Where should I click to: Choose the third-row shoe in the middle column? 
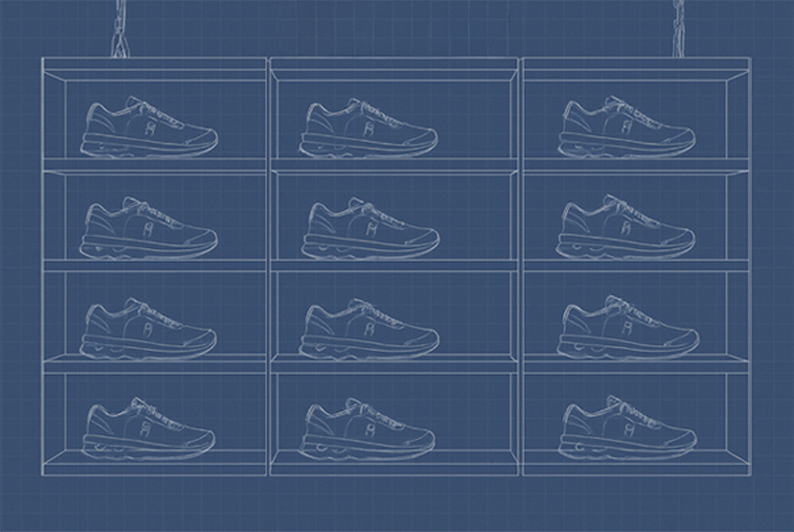(x=369, y=329)
